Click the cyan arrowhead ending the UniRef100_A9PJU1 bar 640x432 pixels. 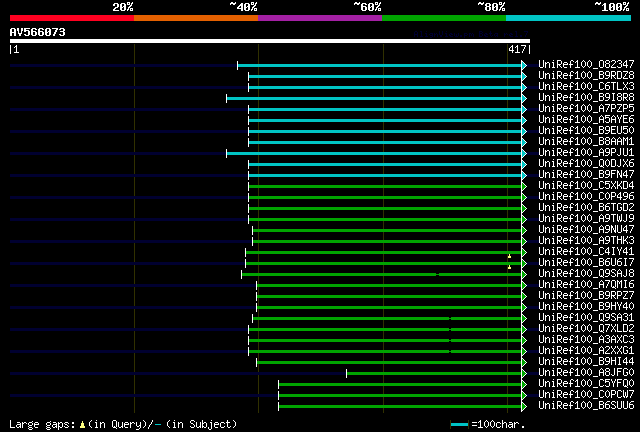coord(524,154)
